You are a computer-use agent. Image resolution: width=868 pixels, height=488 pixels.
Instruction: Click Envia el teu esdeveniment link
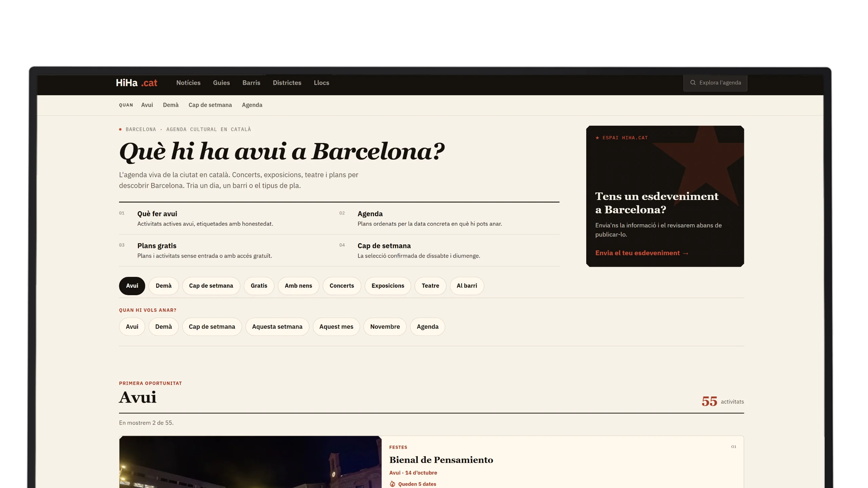642,253
